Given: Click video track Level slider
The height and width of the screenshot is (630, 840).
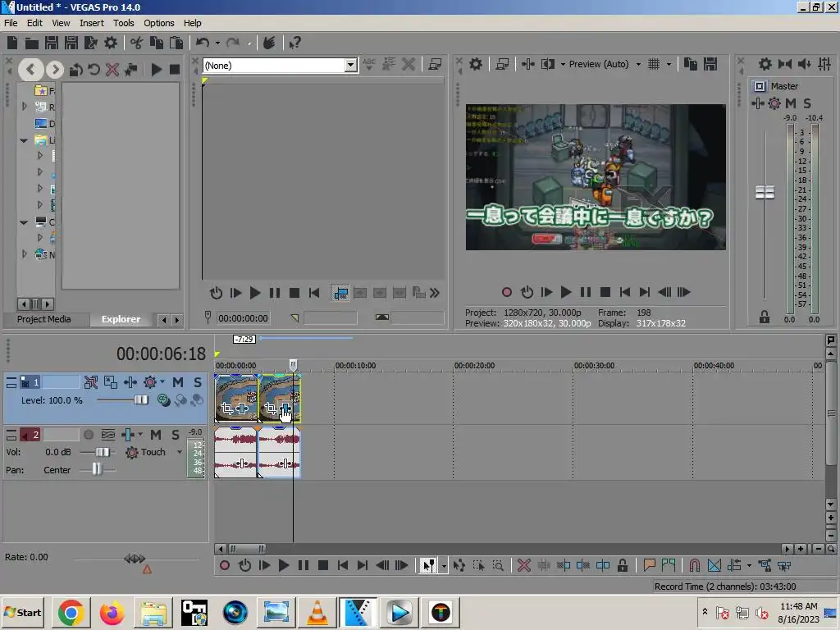Looking at the screenshot, I should click(140, 400).
